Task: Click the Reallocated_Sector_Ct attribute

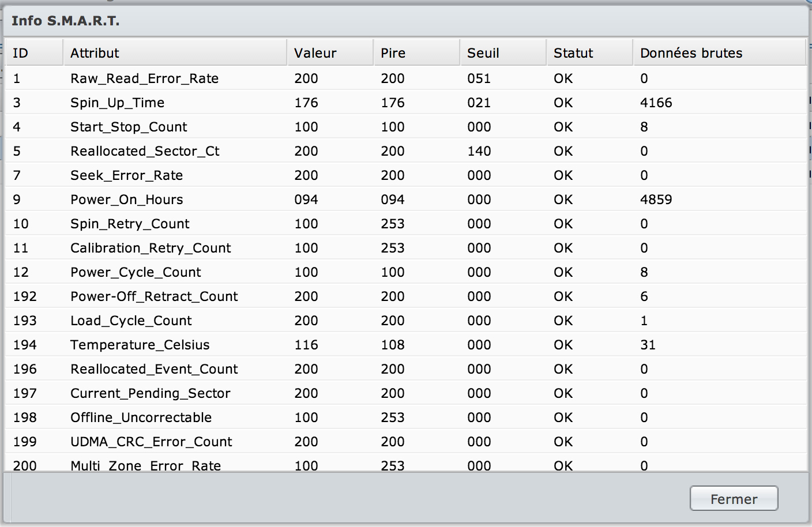Action: 145,151
